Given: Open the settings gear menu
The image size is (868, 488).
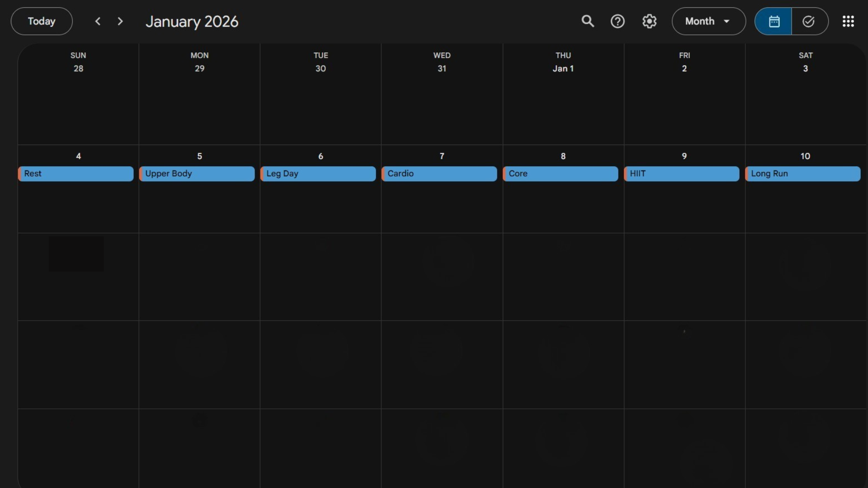Looking at the screenshot, I should [x=649, y=21].
